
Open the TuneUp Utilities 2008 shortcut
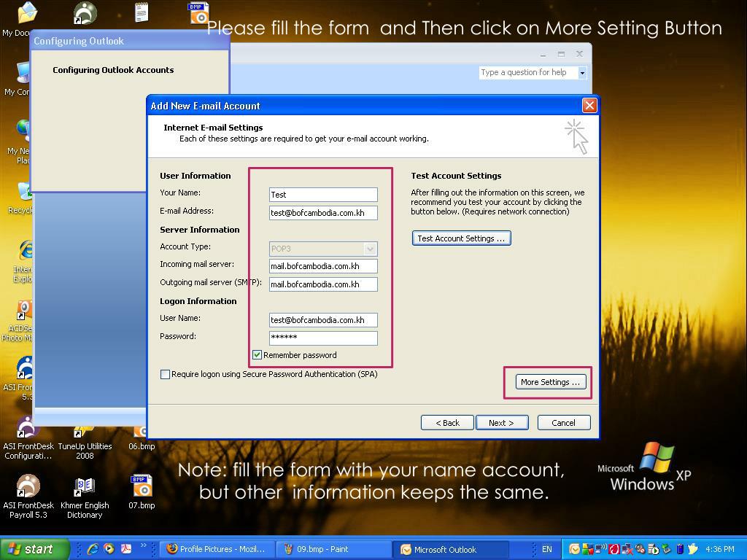click(85, 443)
